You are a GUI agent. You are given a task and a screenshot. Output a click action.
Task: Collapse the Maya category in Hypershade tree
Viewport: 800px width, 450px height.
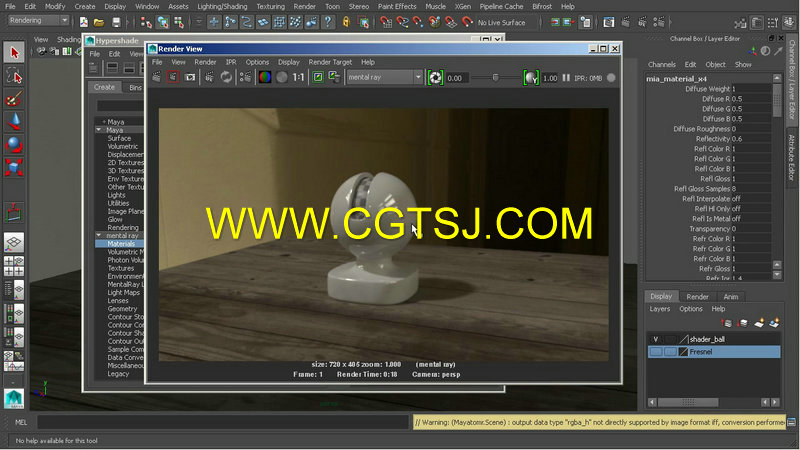click(x=98, y=130)
